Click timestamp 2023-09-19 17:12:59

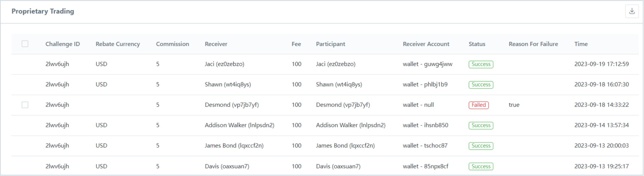point(601,64)
